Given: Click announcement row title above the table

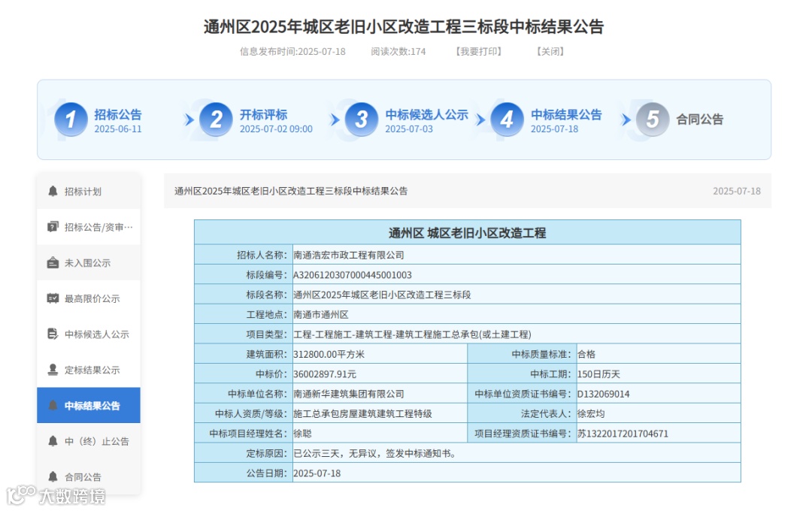Looking at the screenshot, I should coord(290,191).
